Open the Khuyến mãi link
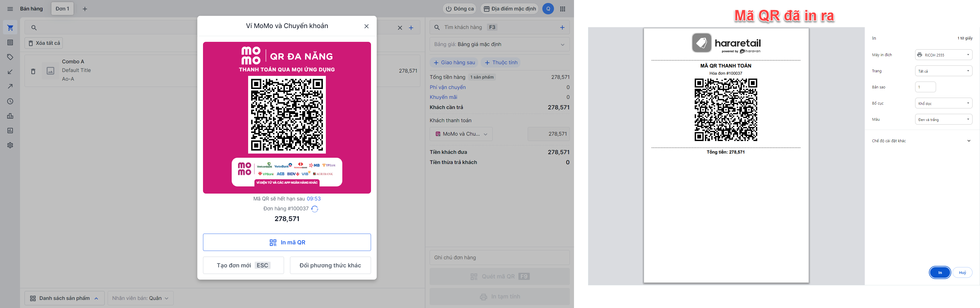 (443, 97)
